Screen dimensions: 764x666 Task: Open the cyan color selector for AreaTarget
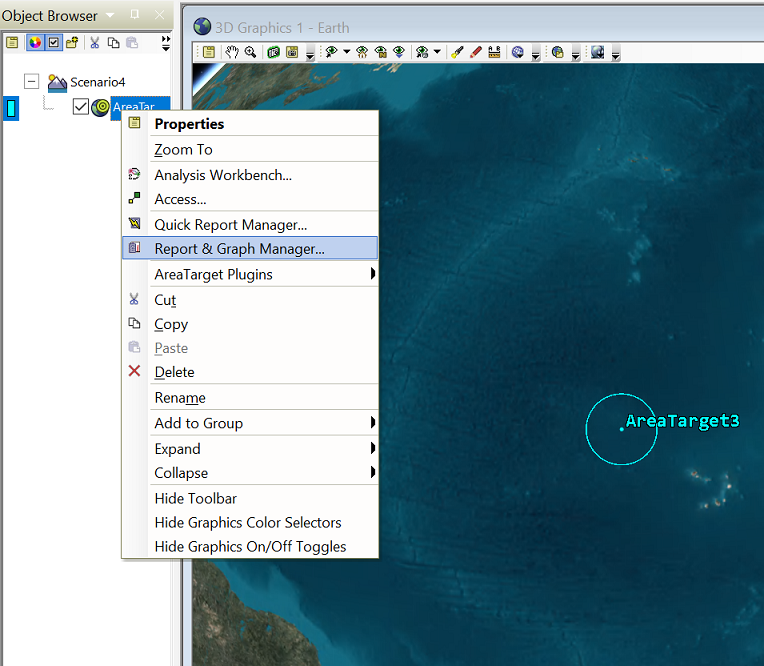tap(11, 108)
